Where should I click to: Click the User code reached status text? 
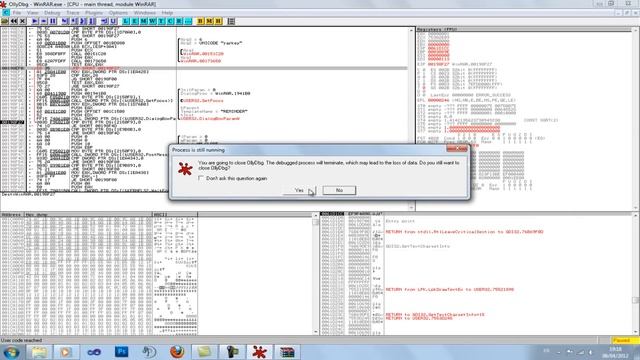point(21,340)
